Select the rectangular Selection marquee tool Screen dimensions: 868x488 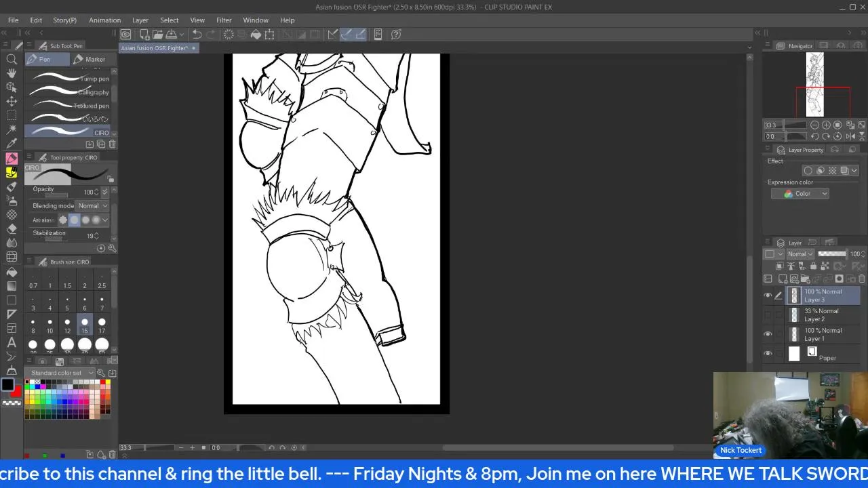pos(12,115)
